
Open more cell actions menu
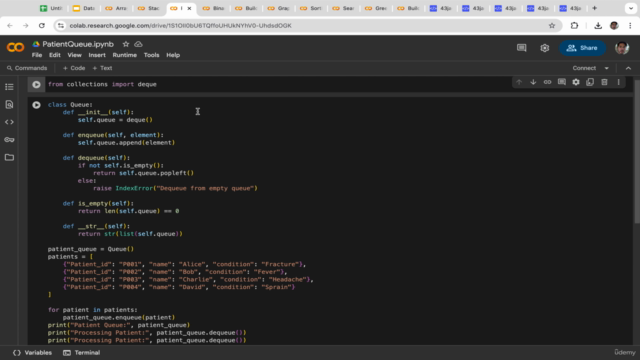[618, 82]
